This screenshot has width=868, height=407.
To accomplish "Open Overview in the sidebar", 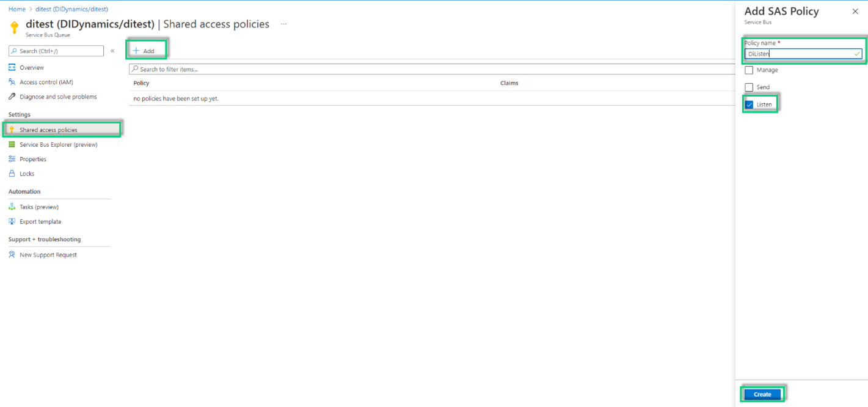I will (x=32, y=68).
